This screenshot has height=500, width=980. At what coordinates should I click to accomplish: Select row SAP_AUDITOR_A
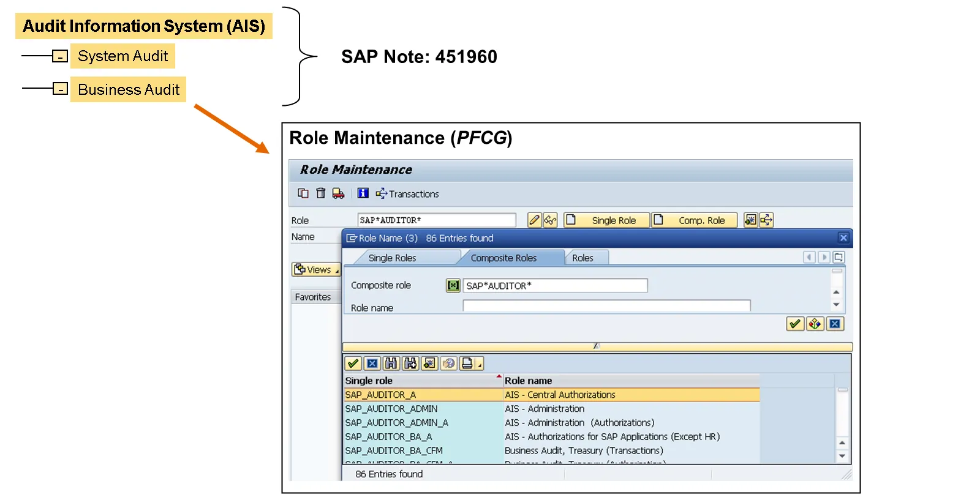552,395
